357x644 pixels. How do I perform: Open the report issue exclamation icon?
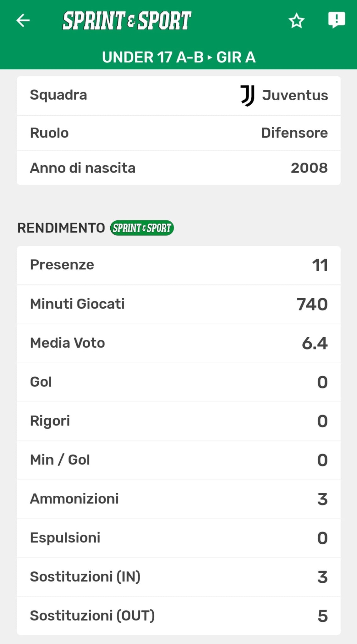pyautogui.click(x=336, y=20)
